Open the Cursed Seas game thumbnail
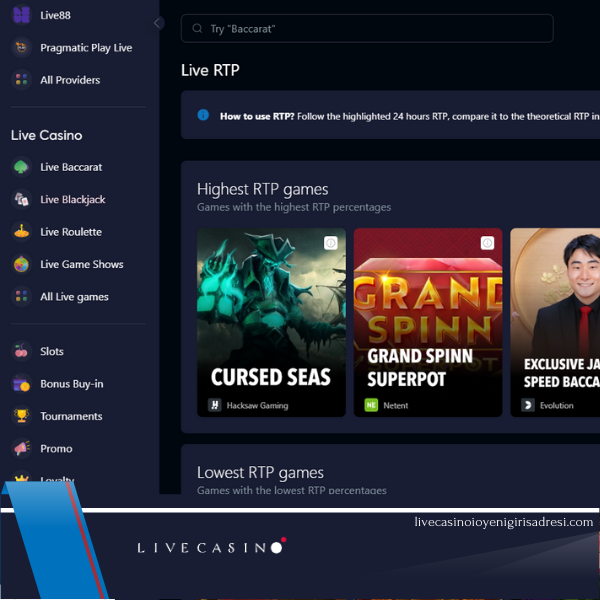The image size is (600, 600). point(271,322)
